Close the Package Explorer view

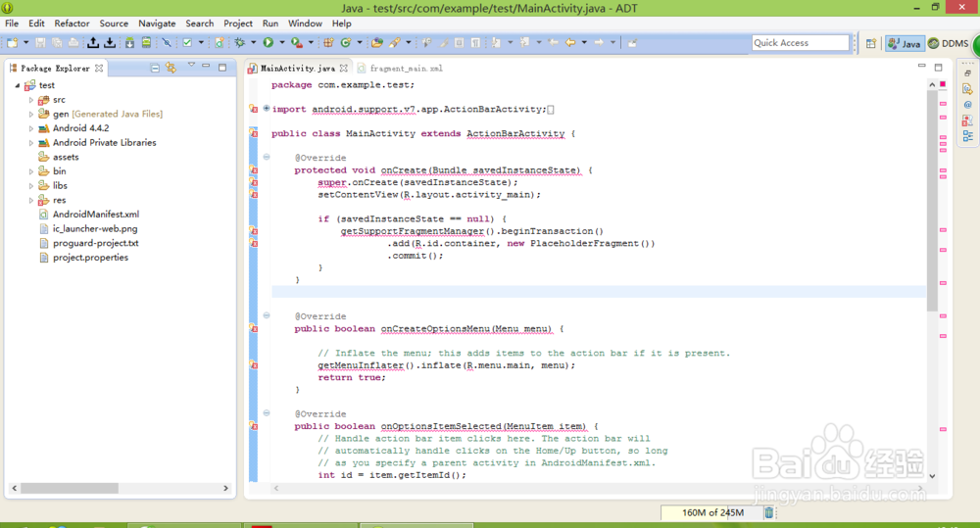point(99,69)
